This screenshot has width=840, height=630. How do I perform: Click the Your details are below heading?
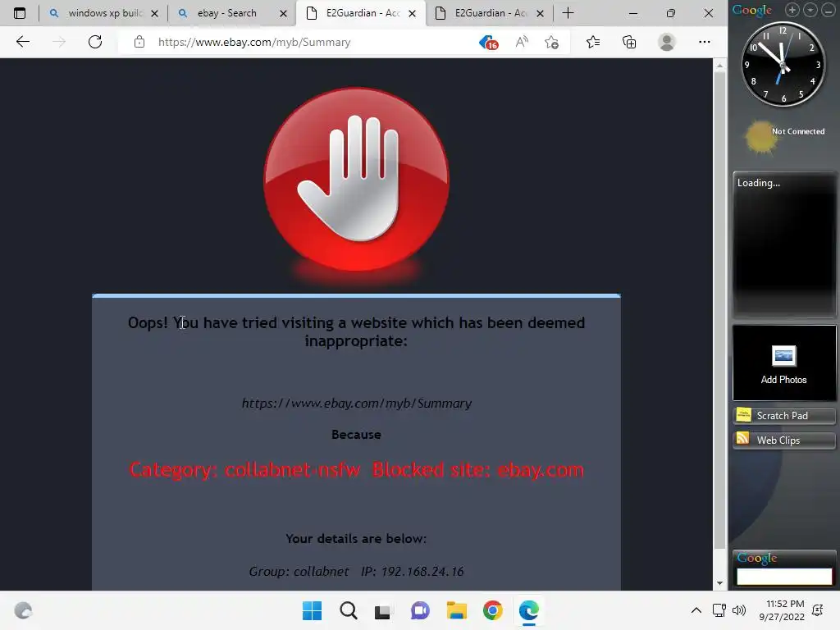pos(356,538)
